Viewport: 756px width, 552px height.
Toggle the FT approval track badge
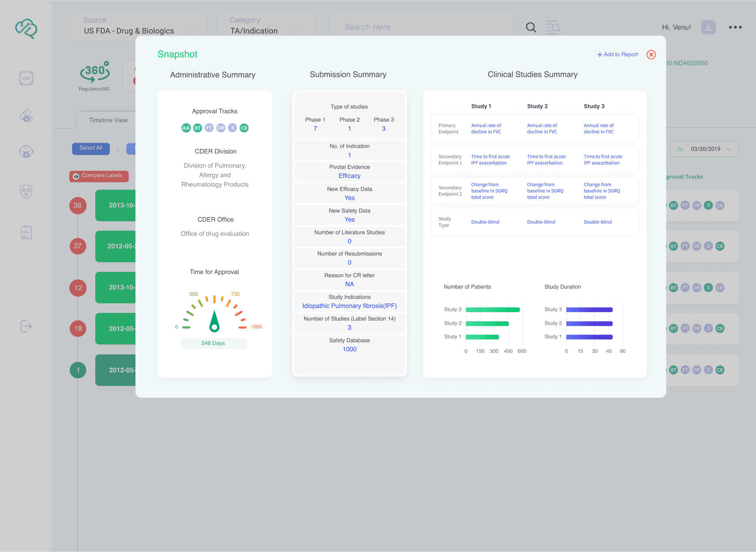tap(209, 128)
